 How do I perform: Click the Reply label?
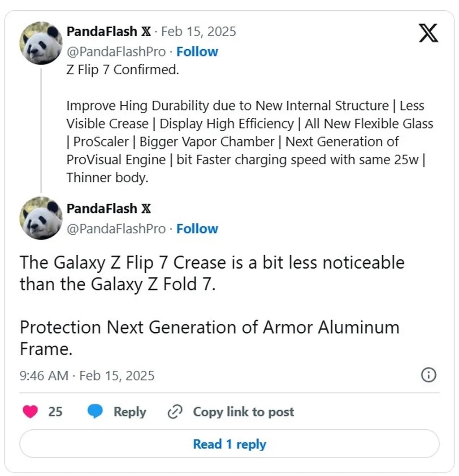coord(130,412)
